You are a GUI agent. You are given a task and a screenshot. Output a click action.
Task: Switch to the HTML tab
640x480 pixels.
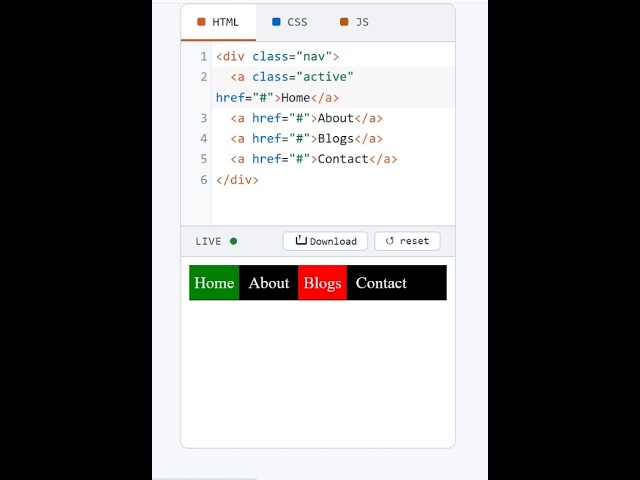[x=218, y=22]
